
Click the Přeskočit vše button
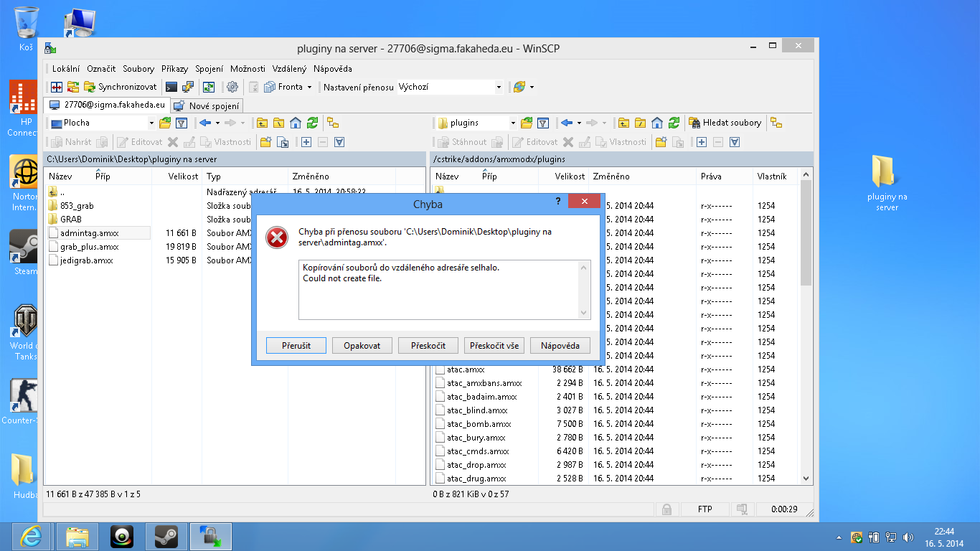pos(494,345)
